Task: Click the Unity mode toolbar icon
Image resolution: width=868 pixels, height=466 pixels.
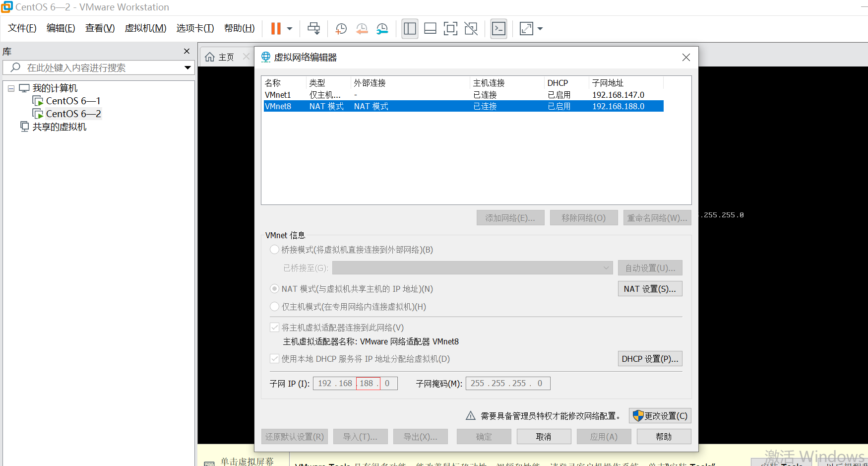Action: tap(471, 29)
